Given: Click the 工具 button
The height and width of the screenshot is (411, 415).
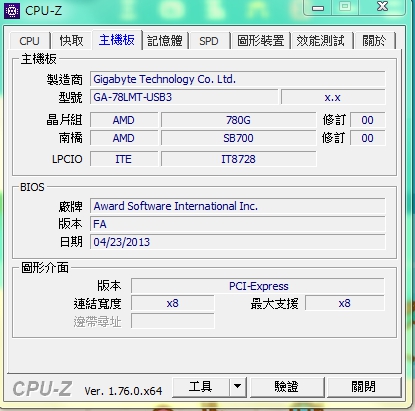Looking at the screenshot, I should tap(201, 387).
